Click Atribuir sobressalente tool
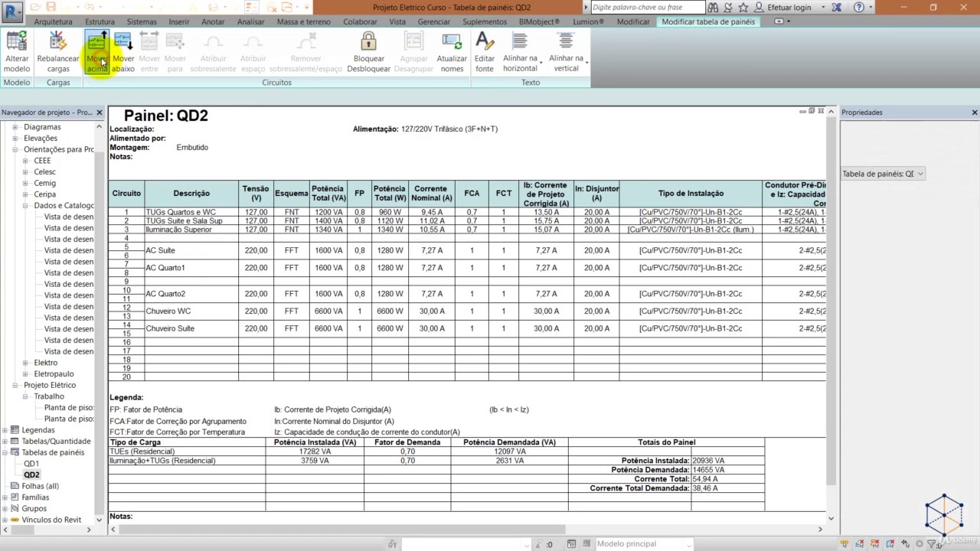This screenshot has width=980, height=551. (213, 52)
